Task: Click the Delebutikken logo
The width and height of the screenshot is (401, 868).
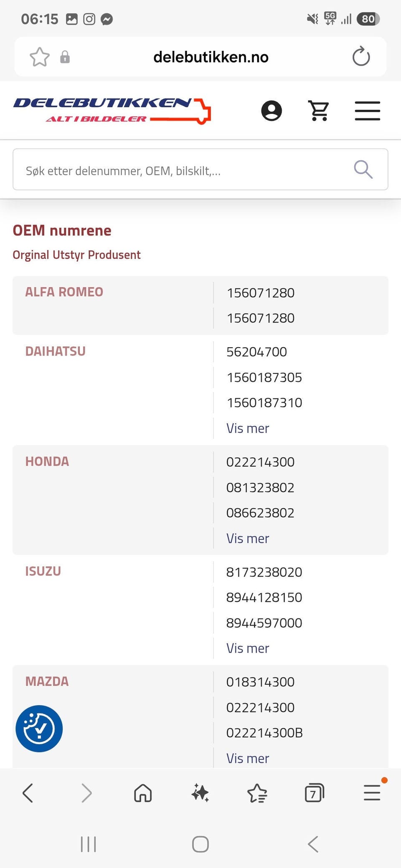Action: click(x=112, y=111)
